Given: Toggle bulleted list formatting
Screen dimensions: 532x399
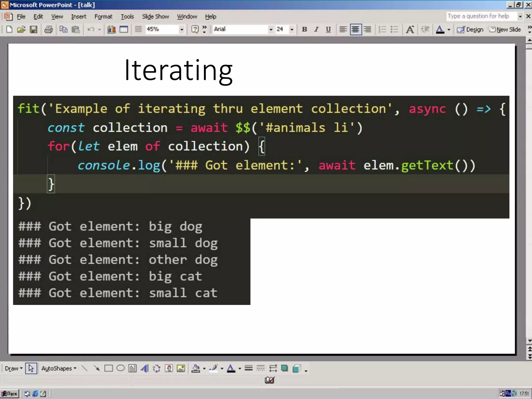Looking at the screenshot, I should (394, 29).
